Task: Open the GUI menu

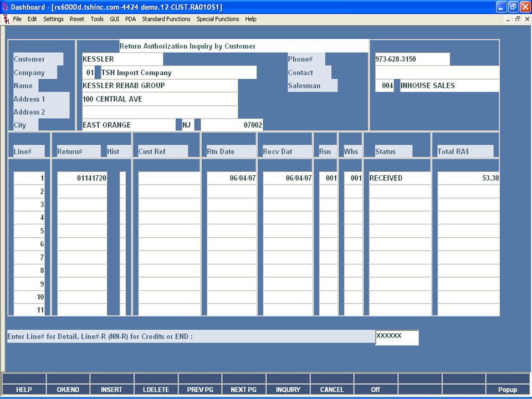Action: click(x=114, y=19)
